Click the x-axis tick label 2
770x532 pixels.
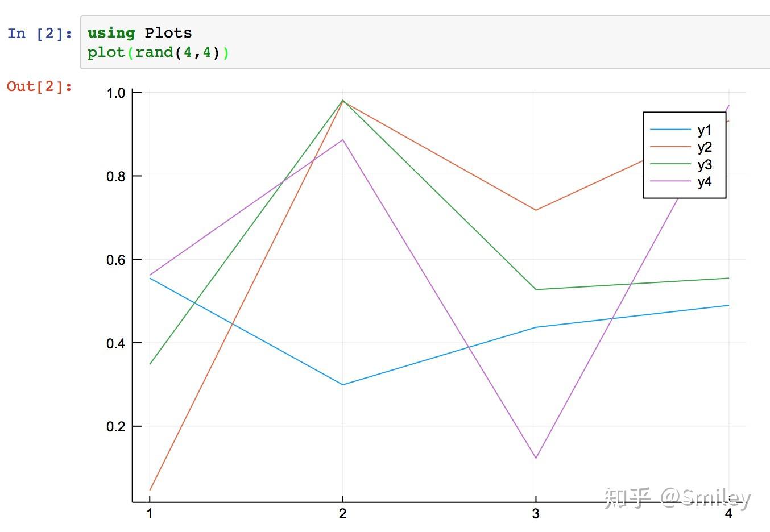[342, 514]
